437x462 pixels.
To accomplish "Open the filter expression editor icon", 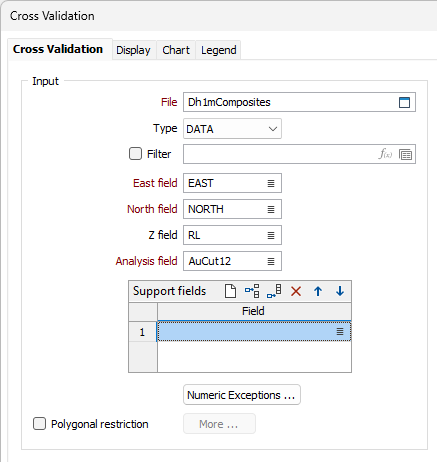I will [x=385, y=154].
